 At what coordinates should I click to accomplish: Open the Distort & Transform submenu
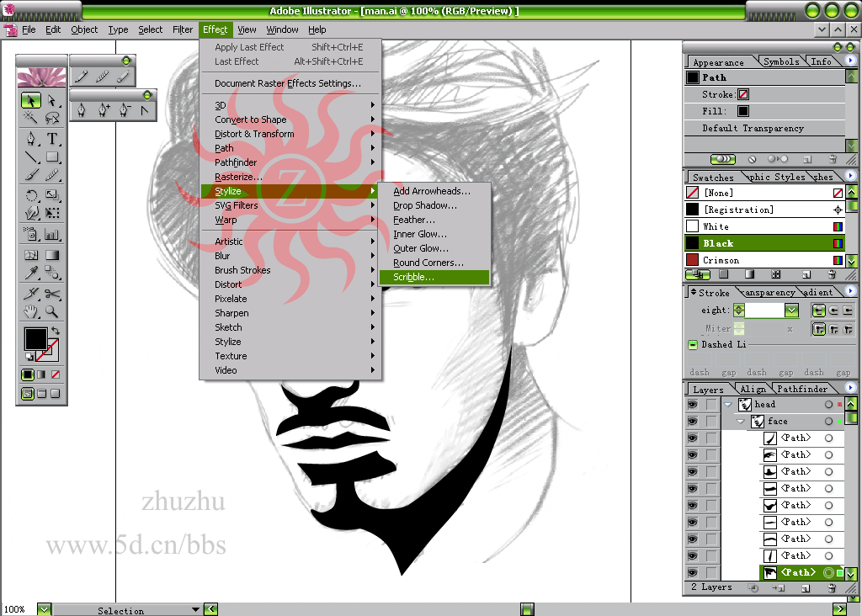coord(290,134)
